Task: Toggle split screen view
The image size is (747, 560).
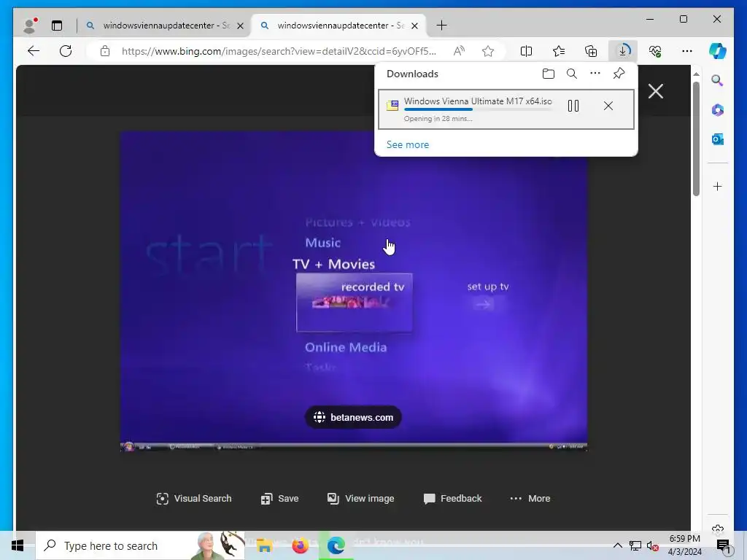Action: (527, 51)
